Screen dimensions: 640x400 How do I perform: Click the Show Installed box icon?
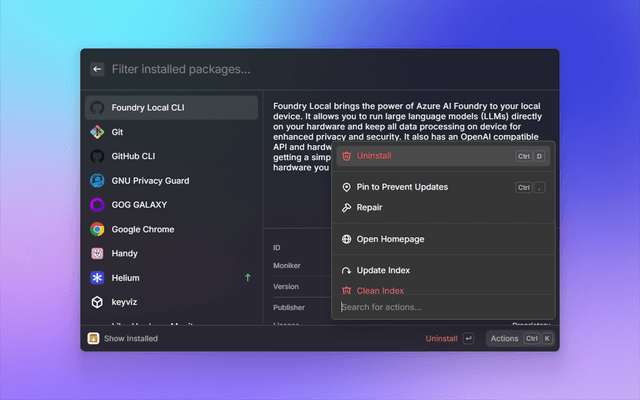93,338
